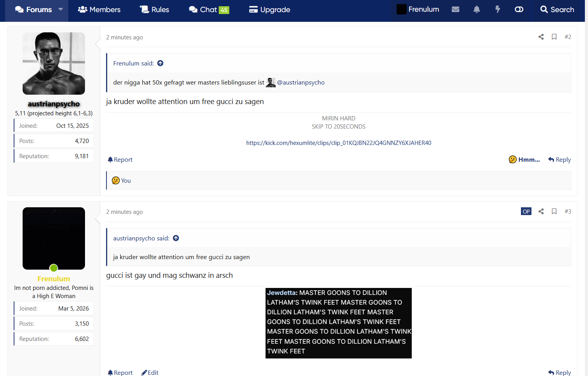This screenshot has width=588, height=376.
Task: Toggle the dark mode switch in navbar
Action: (x=519, y=9)
